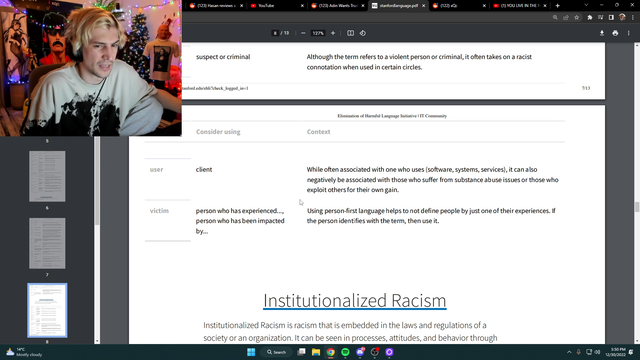Switch to the xQc tab

pos(459,6)
